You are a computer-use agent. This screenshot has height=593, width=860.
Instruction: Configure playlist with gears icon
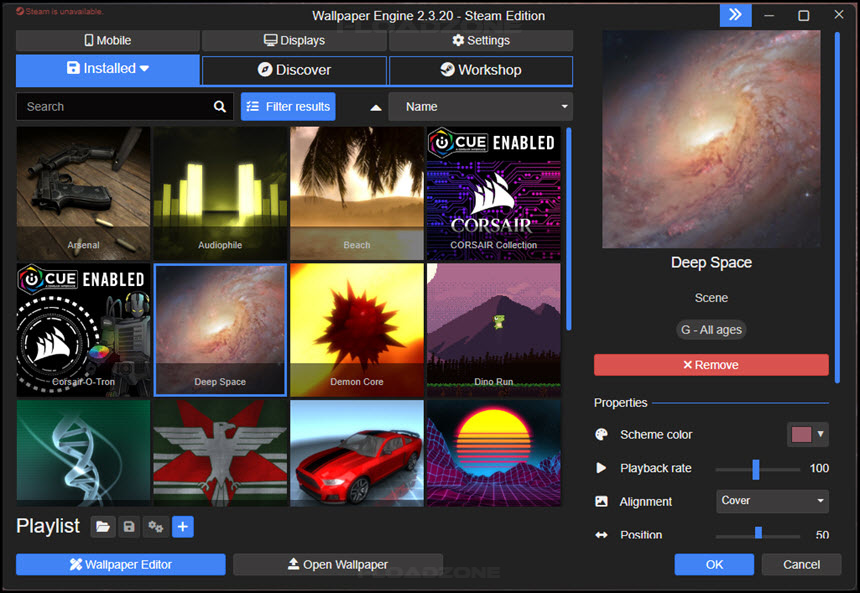156,527
